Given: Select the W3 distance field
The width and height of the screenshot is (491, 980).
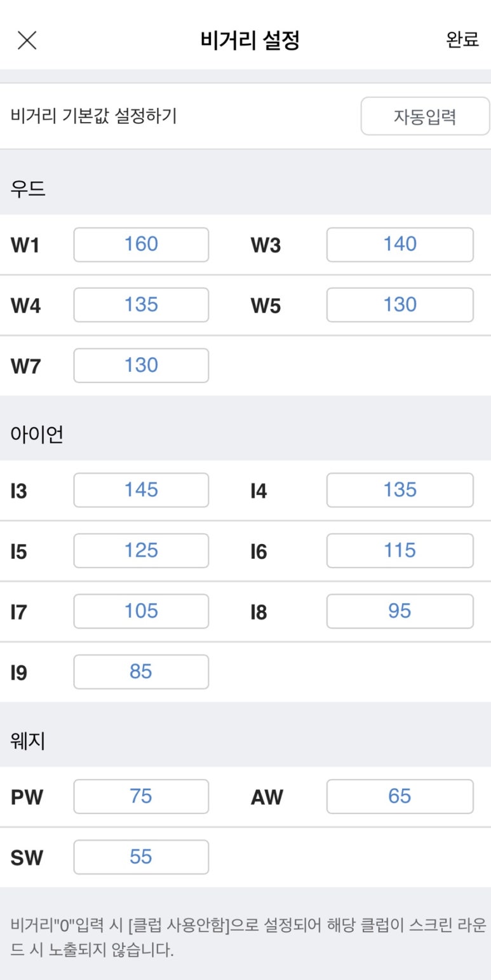Looking at the screenshot, I should pyautogui.click(x=400, y=245).
